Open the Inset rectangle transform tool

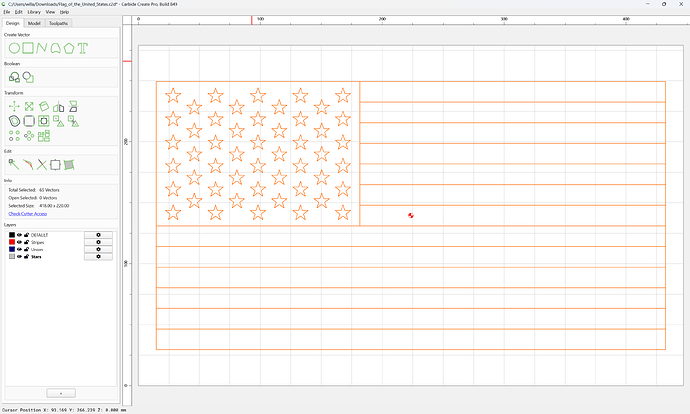(x=44, y=121)
